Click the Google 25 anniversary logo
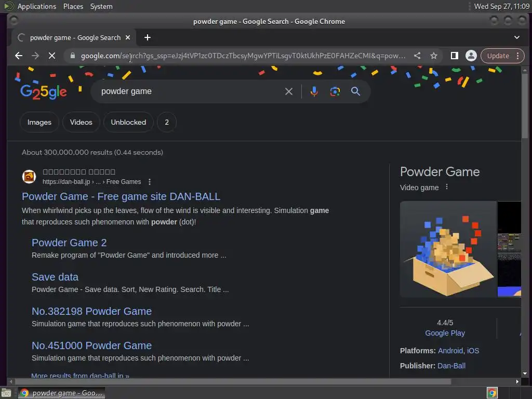Viewport: 532px width, 399px height. click(x=44, y=91)
